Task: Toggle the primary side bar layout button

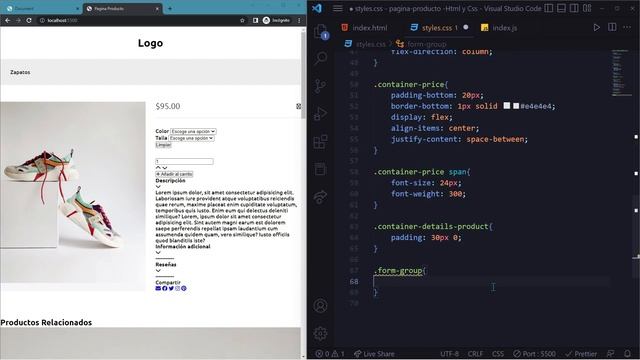Action: pyautogui.click(x=549, y=8)
